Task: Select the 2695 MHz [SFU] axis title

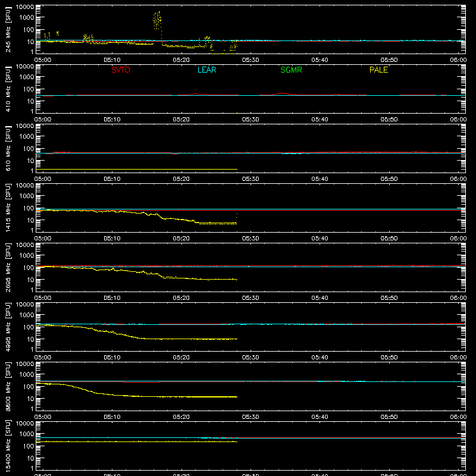Action: point(8,267)
